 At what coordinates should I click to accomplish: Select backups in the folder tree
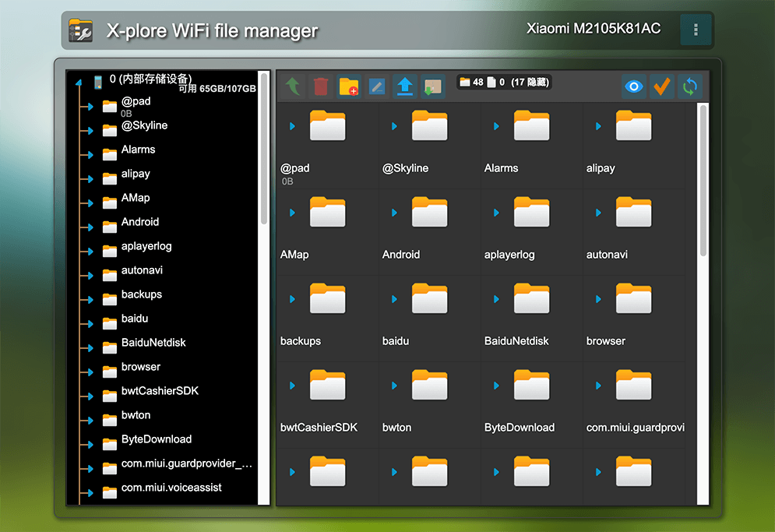[x=142, y=294]
